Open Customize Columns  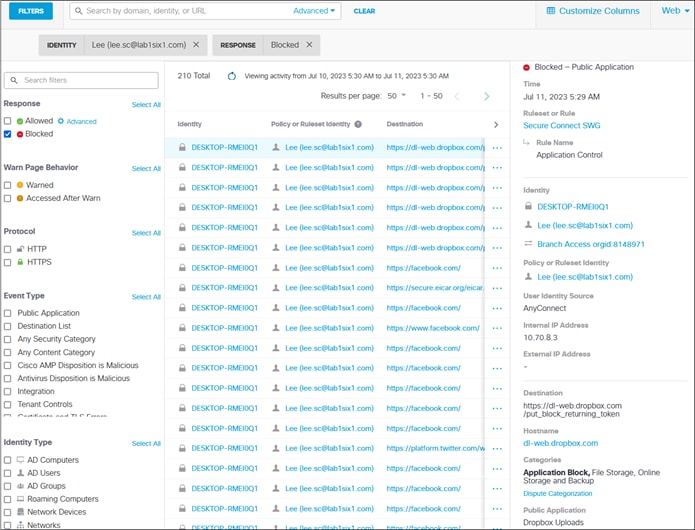(593, 11)
